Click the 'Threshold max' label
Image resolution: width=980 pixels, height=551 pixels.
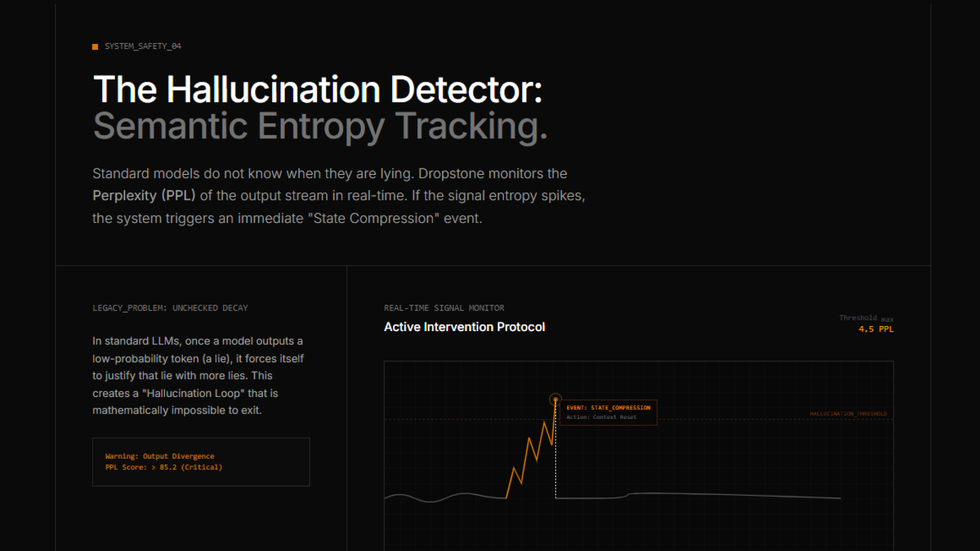click(x=865, y=318)
